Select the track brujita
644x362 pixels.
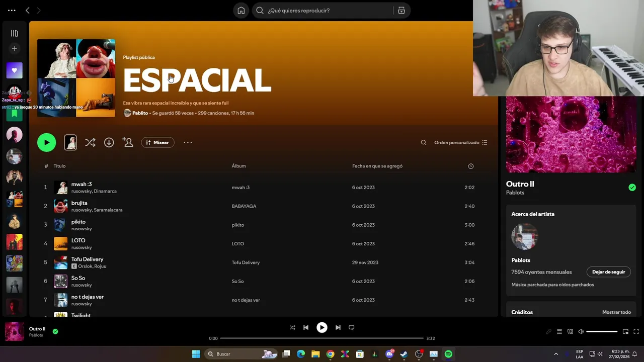[x=263, y=206]
